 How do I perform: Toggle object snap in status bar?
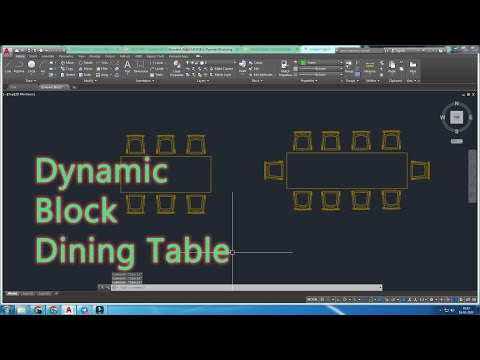click(371, 299)
